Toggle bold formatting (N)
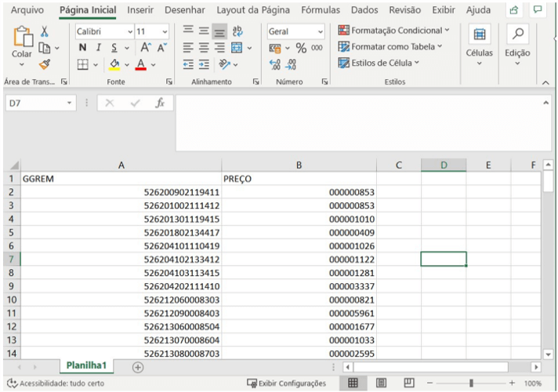 tap(82, 49)
